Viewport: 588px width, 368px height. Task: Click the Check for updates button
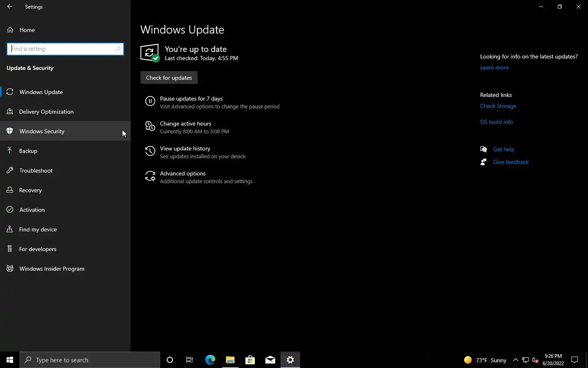pos(169,78)
